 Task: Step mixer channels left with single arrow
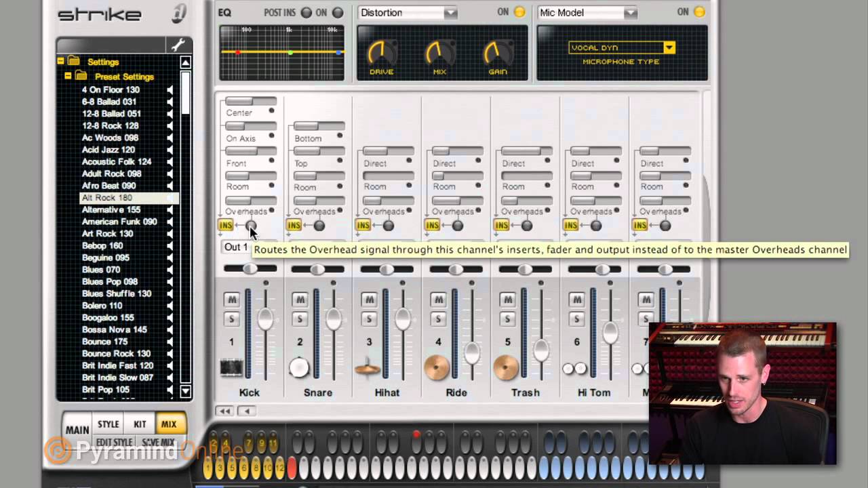245,411
